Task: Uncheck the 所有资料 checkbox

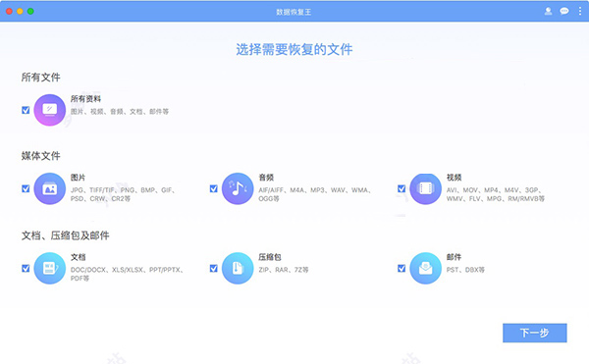Action: tap(26, 110)
